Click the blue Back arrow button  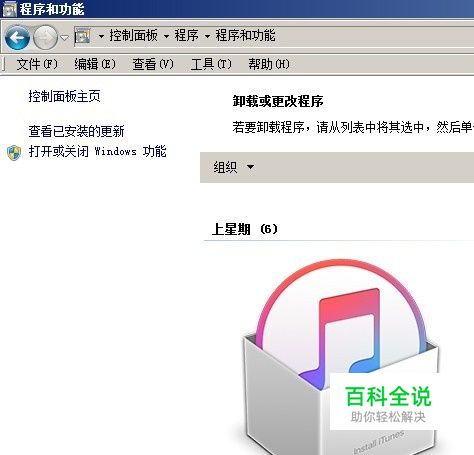click(x=17, y=37)
